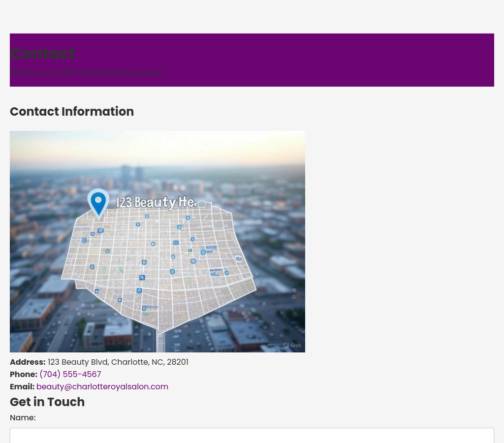Click the small square marker at map's right edge
This screenshot has height=443, width=504.
coord(239,259)
